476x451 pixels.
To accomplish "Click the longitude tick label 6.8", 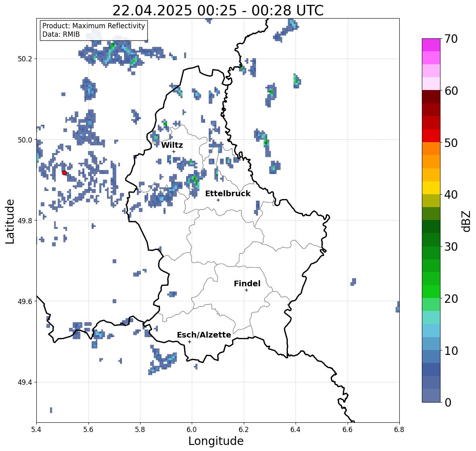I will click(x=399, y=430).
